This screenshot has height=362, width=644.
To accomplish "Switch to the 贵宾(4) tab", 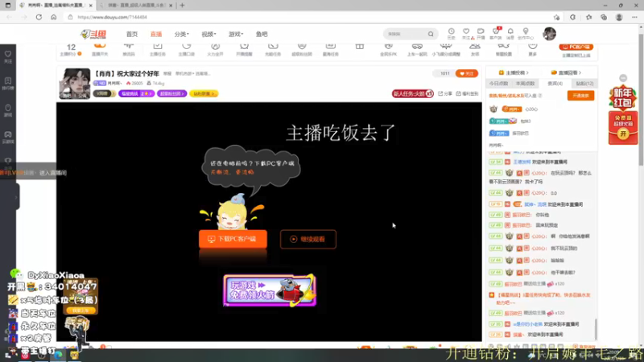I will tap(555, 84).
